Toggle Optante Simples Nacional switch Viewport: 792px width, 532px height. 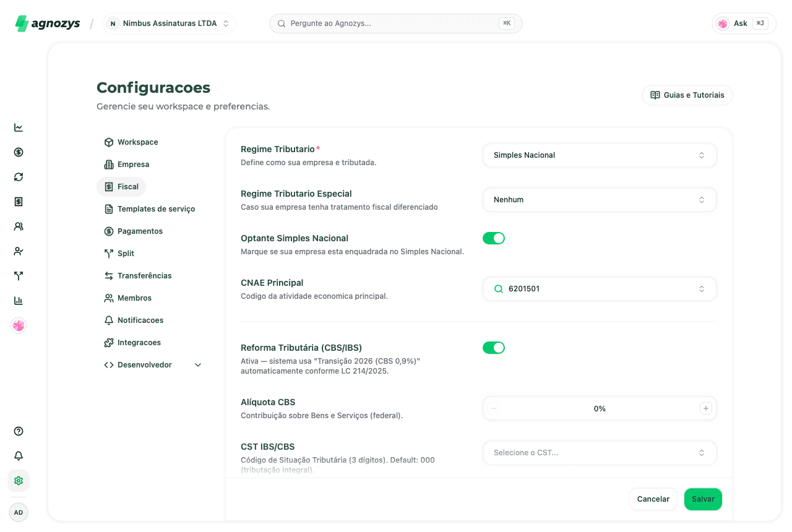(x=494, y=238)
